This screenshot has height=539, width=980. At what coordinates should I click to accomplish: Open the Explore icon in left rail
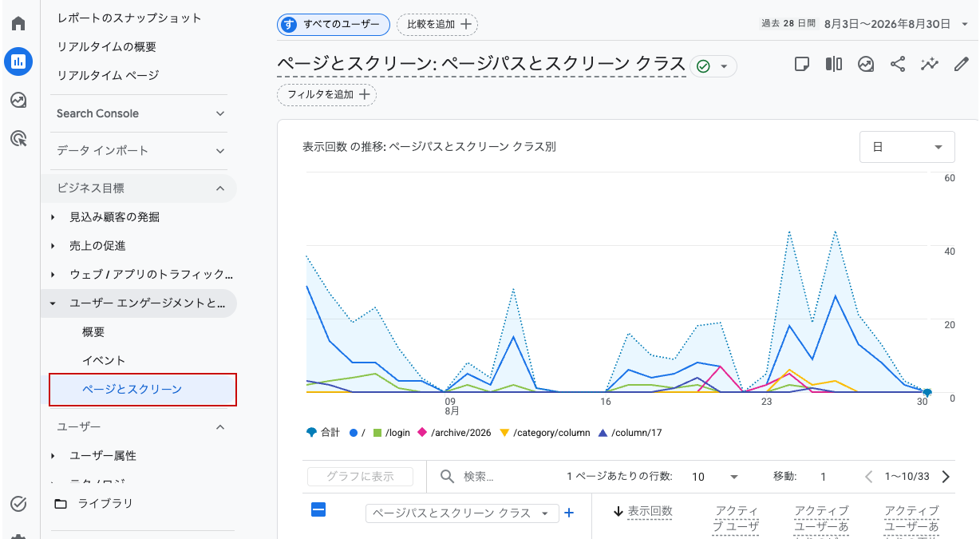point(18,100)
